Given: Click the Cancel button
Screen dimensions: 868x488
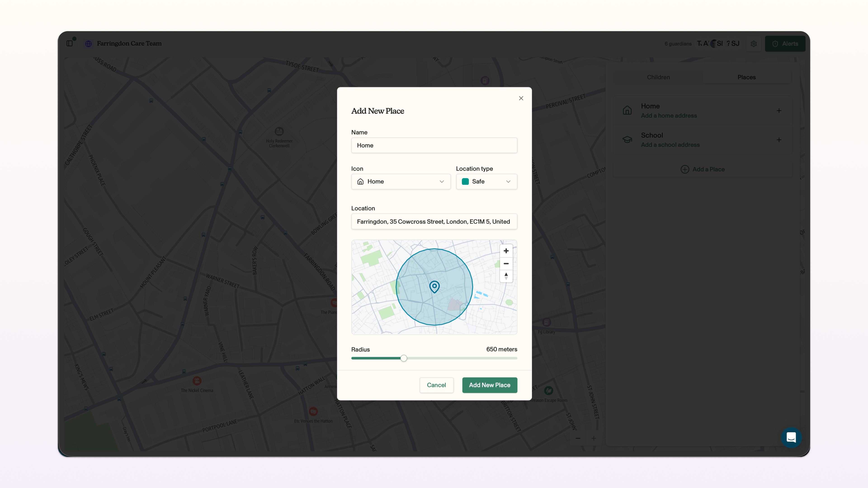Looking at the screenshot, I should pos(436,385).
